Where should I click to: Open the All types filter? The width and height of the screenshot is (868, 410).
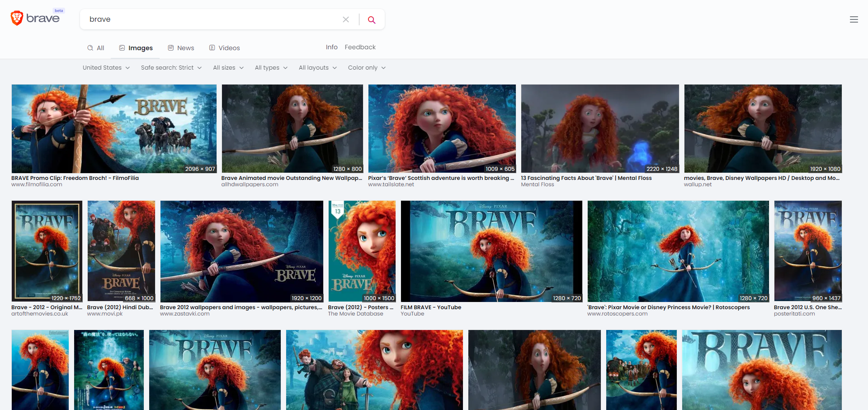271,68
